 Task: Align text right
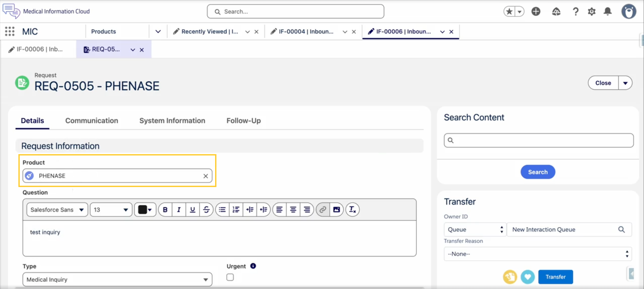(307, 210)
